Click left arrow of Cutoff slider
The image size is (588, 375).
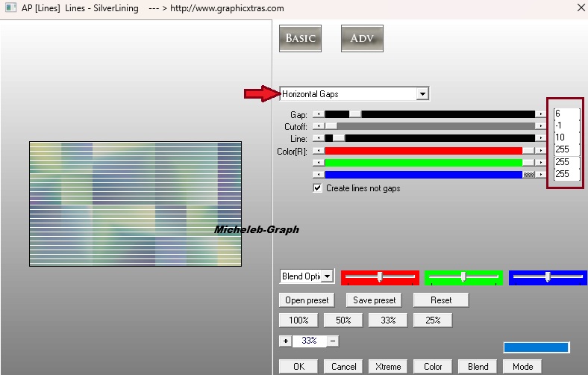318,126
